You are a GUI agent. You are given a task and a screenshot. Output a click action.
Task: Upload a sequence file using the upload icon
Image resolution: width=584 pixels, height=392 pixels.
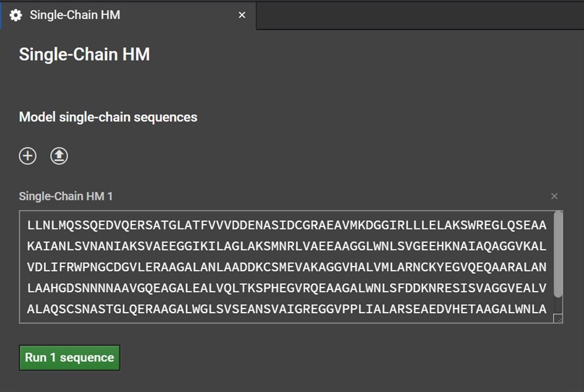59,156
